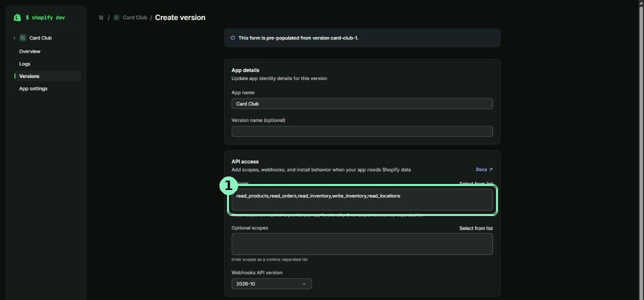Click Card Club app name in sidebar
Viewport: 644px width, 300px height.
pyautogui.click(x=40, y=38)
